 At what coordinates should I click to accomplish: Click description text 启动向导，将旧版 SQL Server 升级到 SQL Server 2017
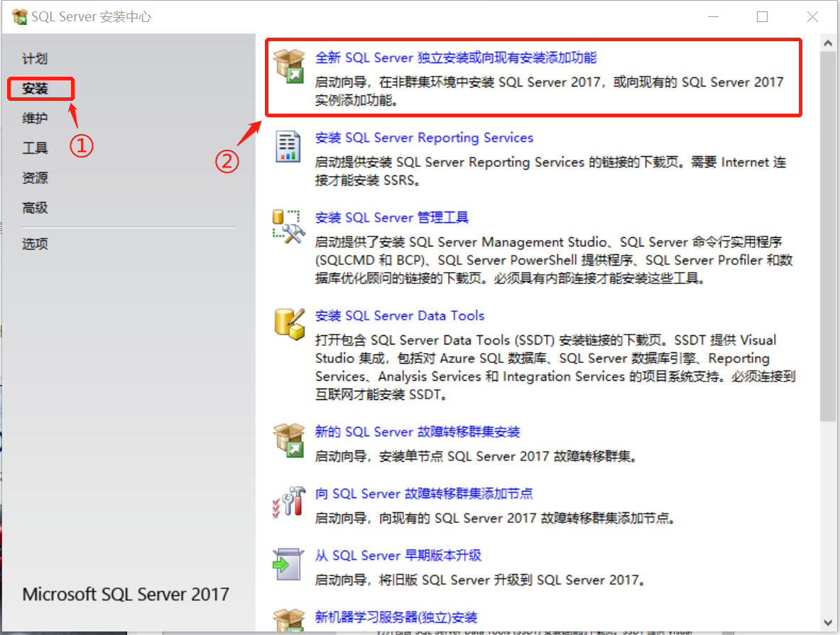[480, 580]
